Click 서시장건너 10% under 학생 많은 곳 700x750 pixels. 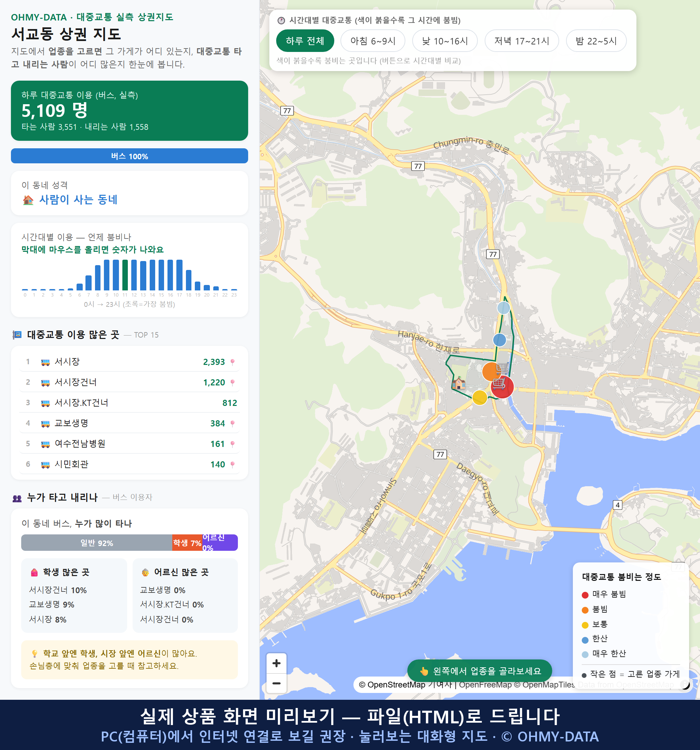pyautogui.click(x=58, y=590)
